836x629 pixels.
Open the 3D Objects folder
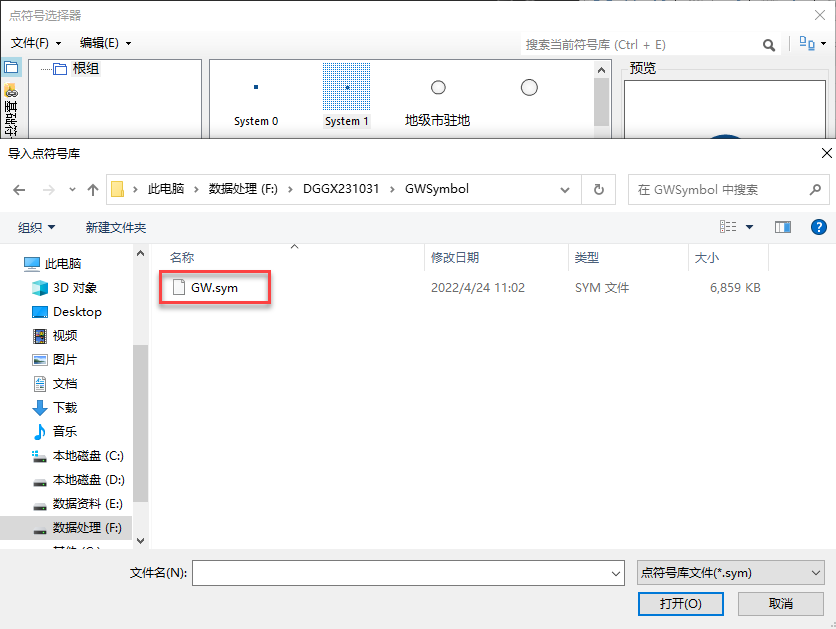tap(74, 288)
